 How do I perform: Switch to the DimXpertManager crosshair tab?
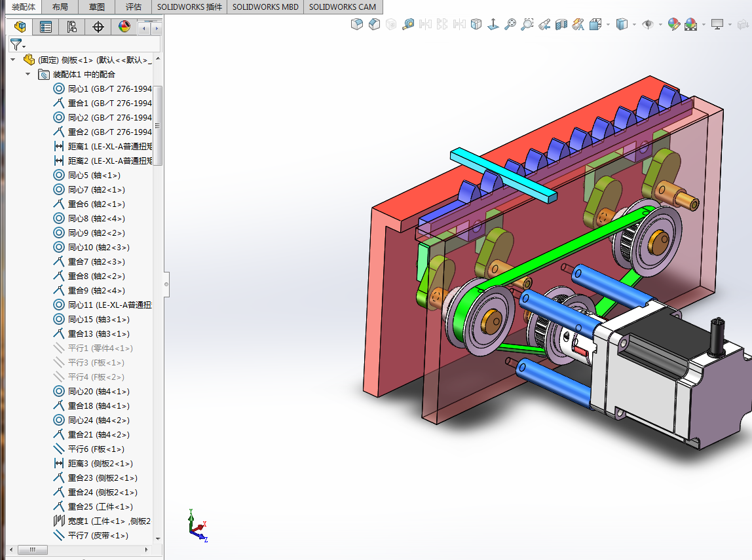click(98, 27)
